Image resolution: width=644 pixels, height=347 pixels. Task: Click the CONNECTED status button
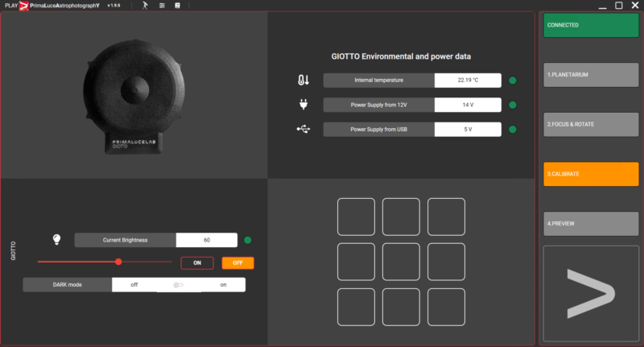591,25
